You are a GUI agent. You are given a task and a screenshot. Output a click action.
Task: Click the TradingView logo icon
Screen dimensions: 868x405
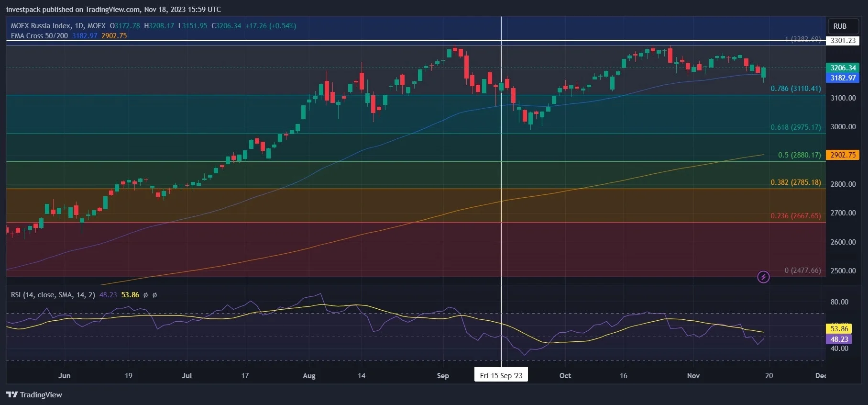click(12, 394)
